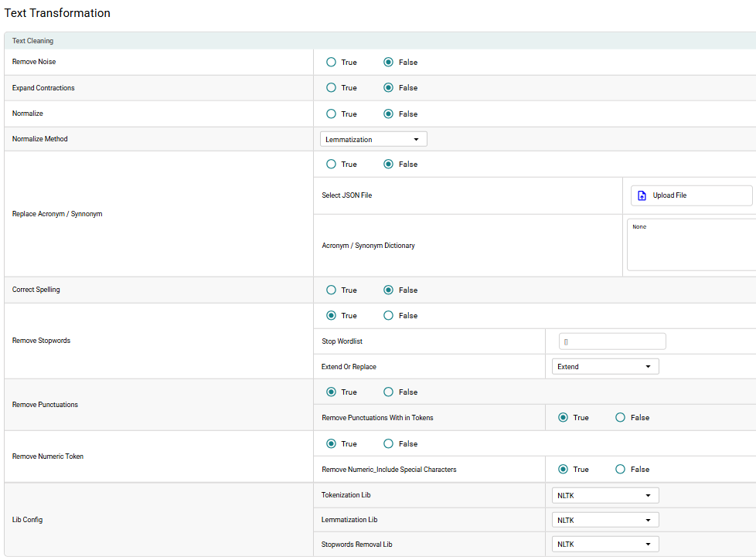The image size is (756, 560).
Task: Turn on Correct Spelling True radio
Action: click(x=332, y=290)
